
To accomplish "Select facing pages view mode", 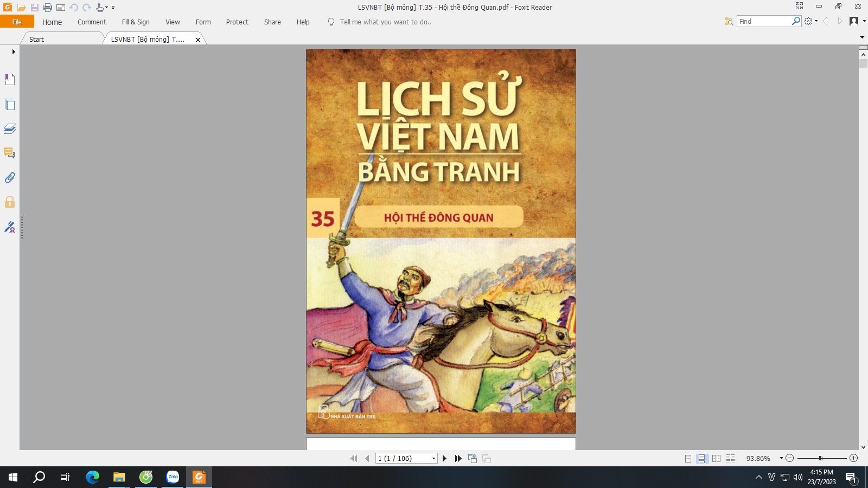I will pos(716,458).
